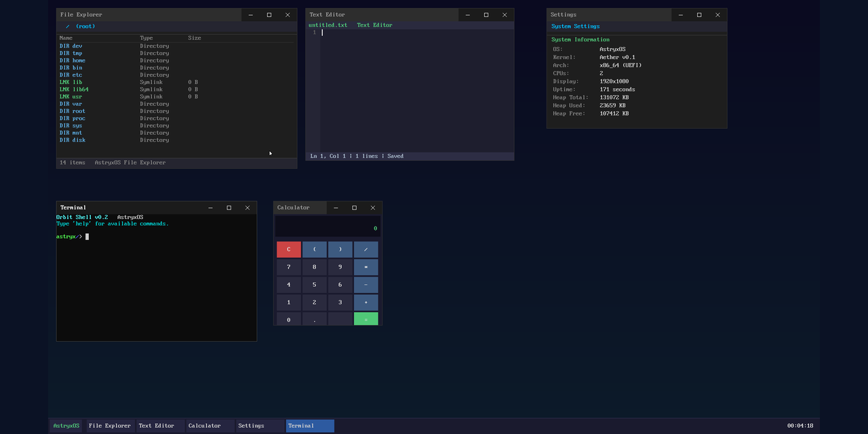Switch to File Explorer from the taskbar
Image resolution: width=868 pixels, height=434 pixels.
coord(110,426)
